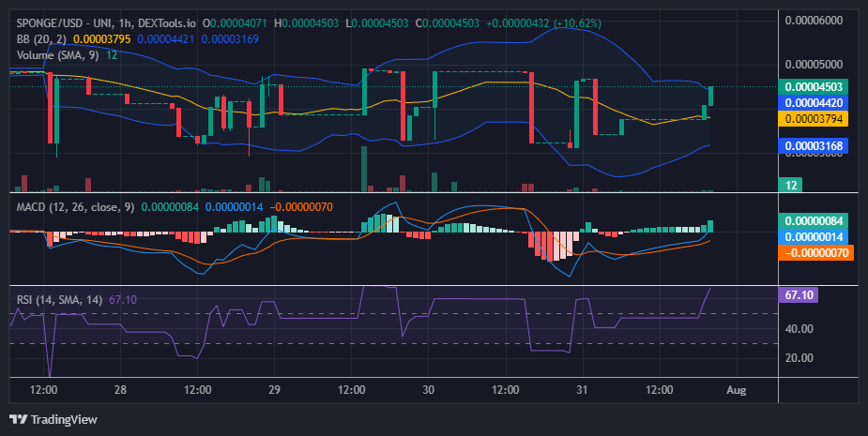
Task: Click the last green MACD histogram bar
Action: (710, 226)
